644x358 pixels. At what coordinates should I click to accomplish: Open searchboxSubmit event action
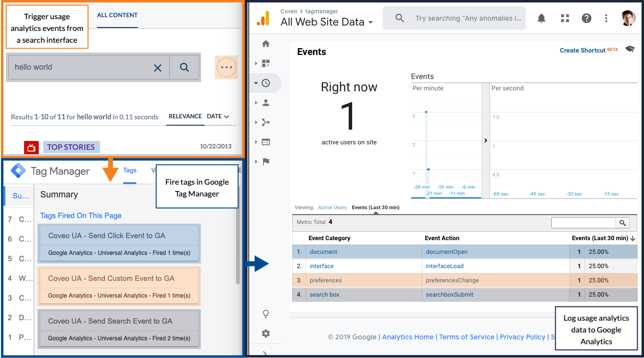(x=450, y=295)
